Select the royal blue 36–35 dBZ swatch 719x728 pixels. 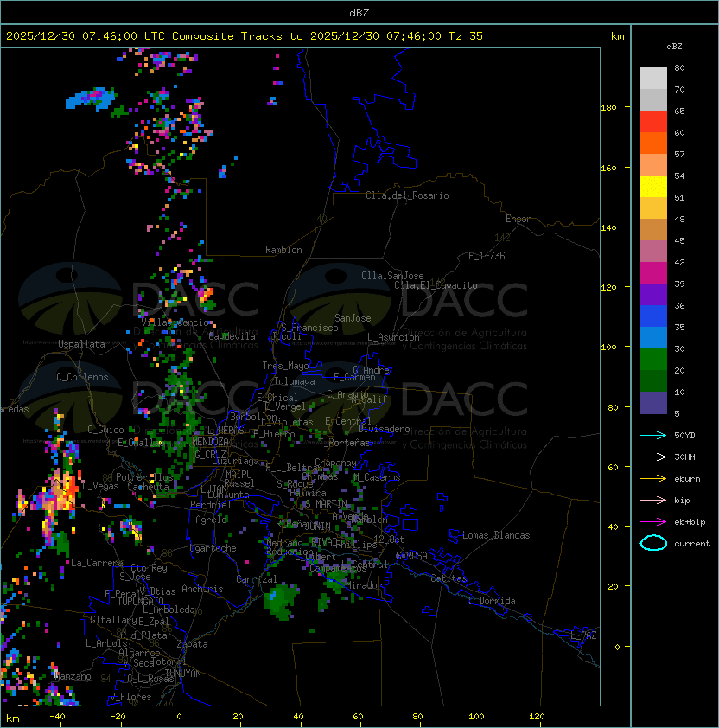(x=653, y=316)
